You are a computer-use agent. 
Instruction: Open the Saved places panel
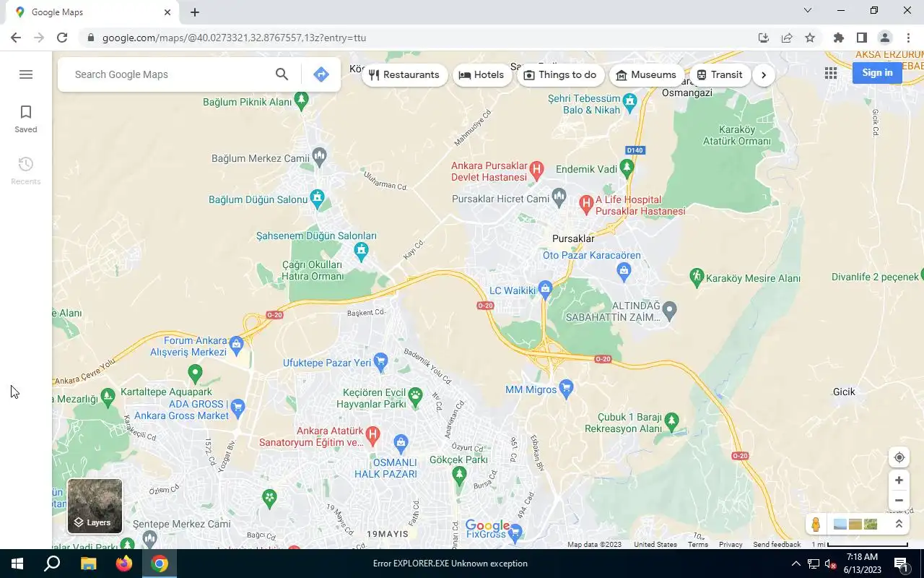[x=26, y=119]
